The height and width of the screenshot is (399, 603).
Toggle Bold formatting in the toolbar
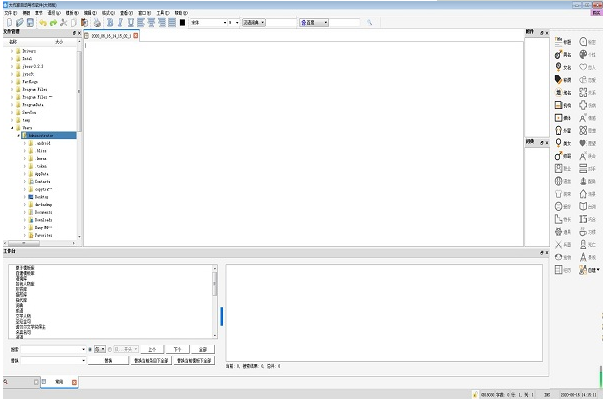110,23
